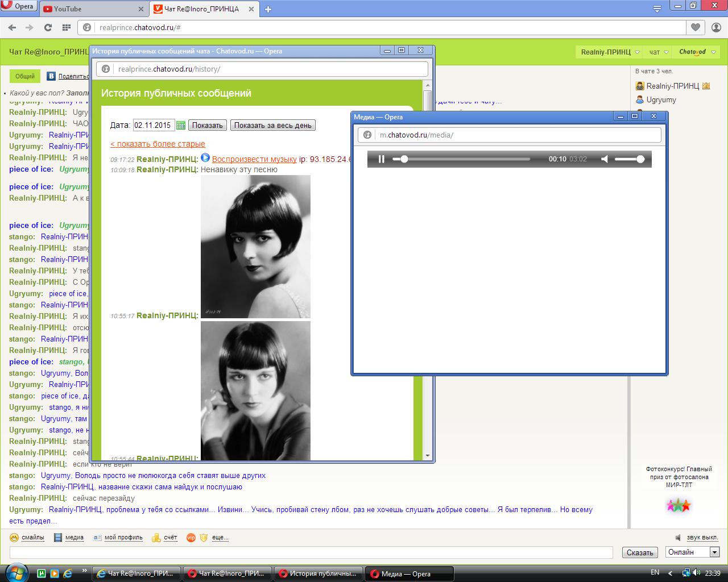This screenshot has width=728, height=582.
Task: Click 'Показать за весь день' button
Action: [273, 125]
